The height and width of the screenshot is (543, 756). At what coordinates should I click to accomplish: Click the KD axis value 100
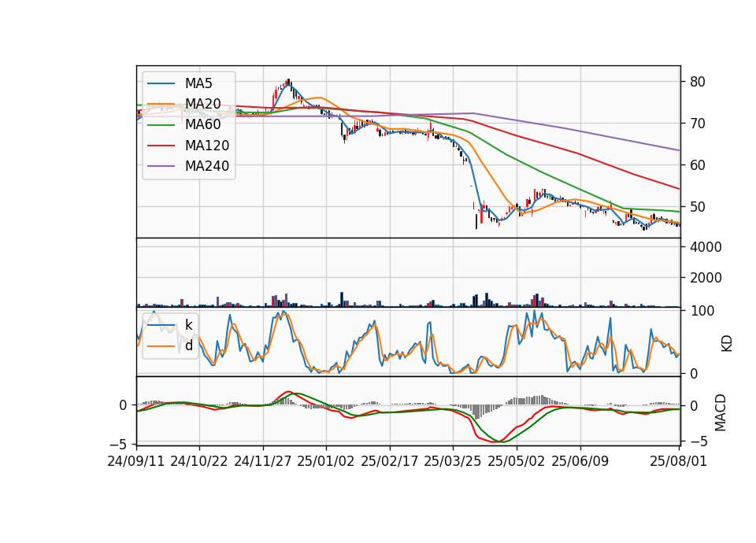[x=702, y=311]
